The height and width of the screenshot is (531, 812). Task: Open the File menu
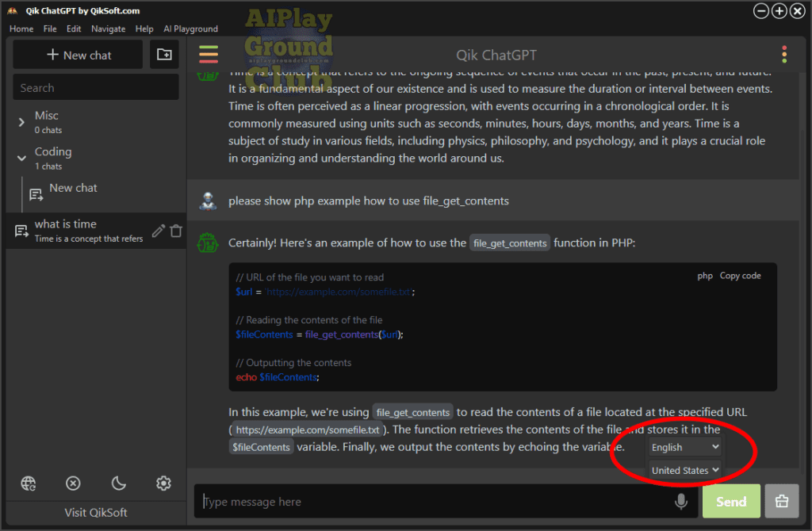(x=50, y=29)
